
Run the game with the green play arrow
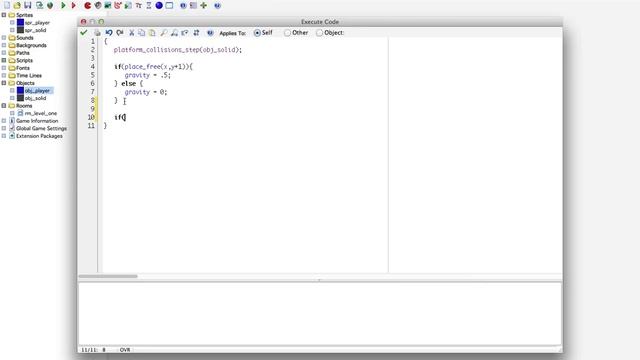pos(63,5)
